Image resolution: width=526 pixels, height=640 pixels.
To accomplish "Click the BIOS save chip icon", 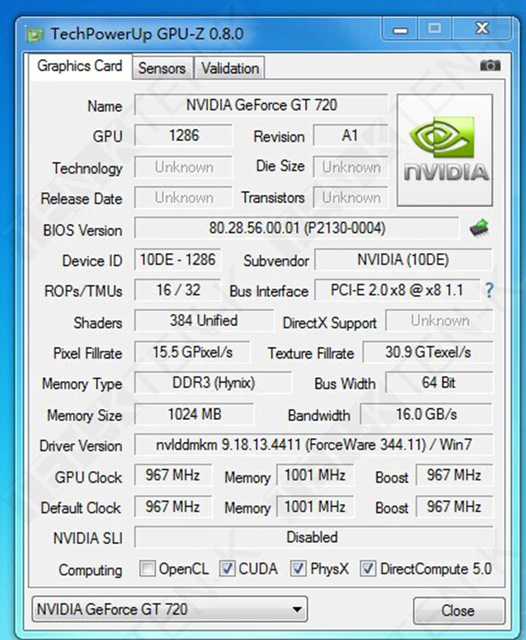I will point(479,228).
